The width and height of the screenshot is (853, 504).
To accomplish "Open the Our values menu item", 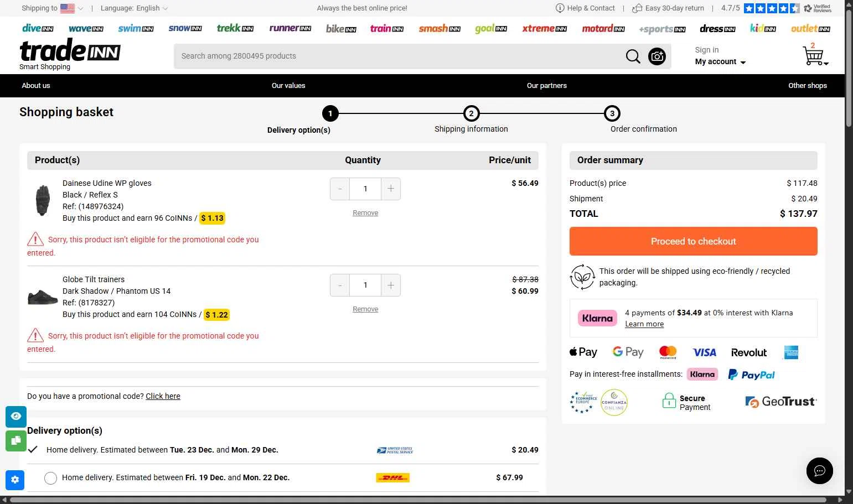I will (x=288, y=85).
